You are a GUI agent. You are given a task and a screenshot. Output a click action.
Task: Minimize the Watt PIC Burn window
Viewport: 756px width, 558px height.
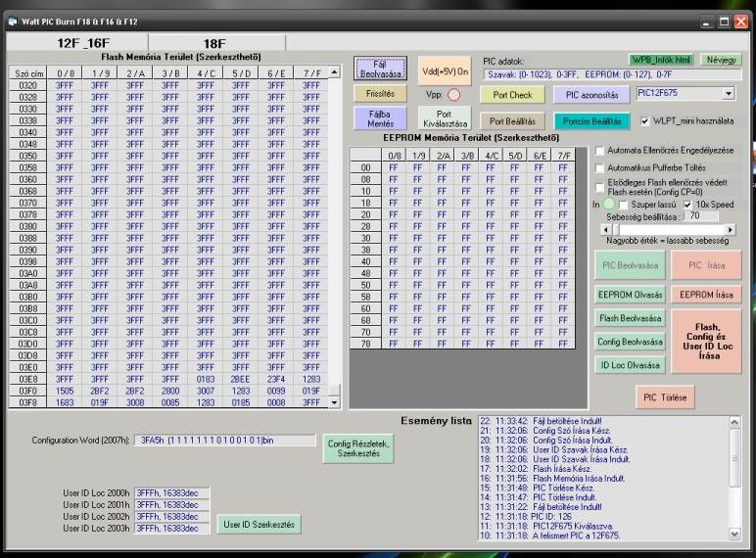coord(707,22)
